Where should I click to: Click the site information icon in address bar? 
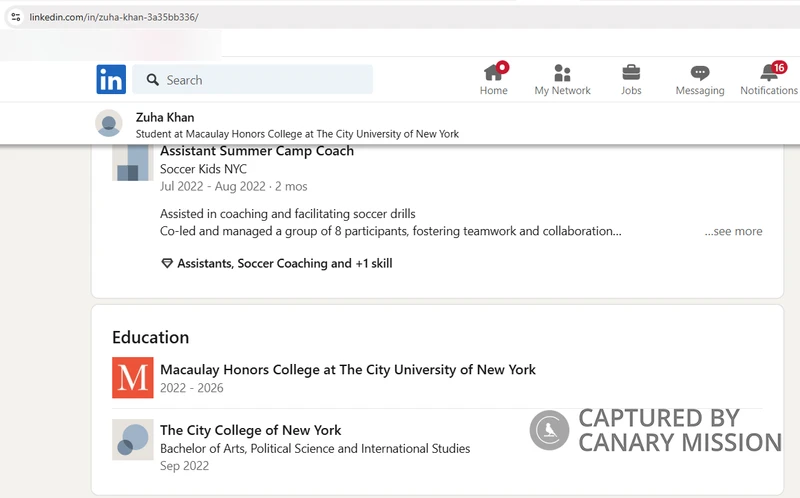pyautogui.click(x=15, y=17)
